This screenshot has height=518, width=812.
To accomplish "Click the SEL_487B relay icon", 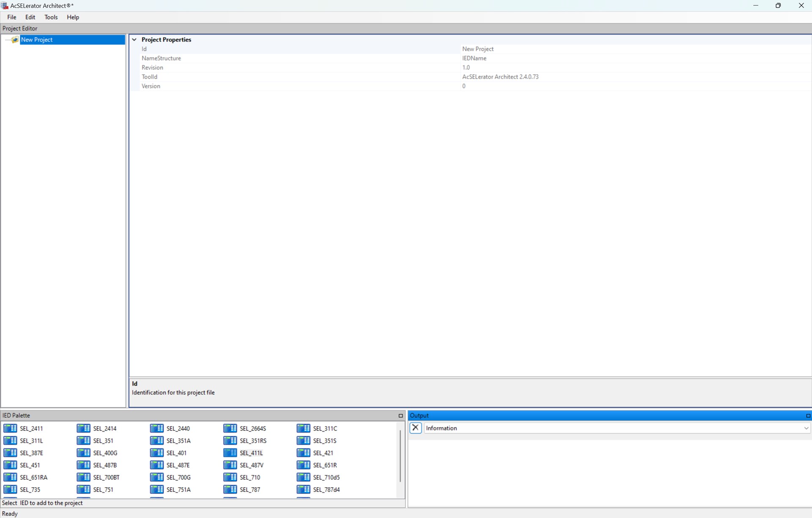I will [x=83, y=465].
